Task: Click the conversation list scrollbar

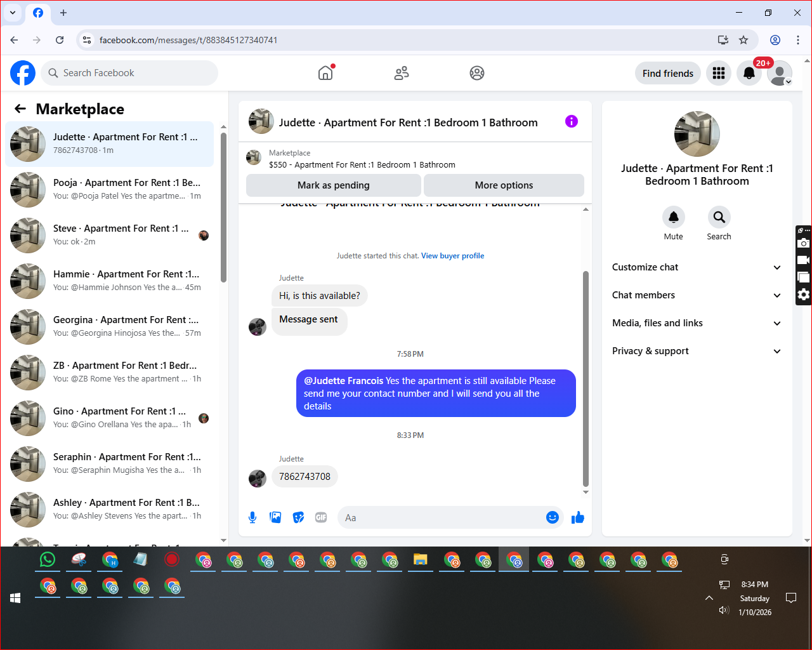Action: [x=223, y=208]
